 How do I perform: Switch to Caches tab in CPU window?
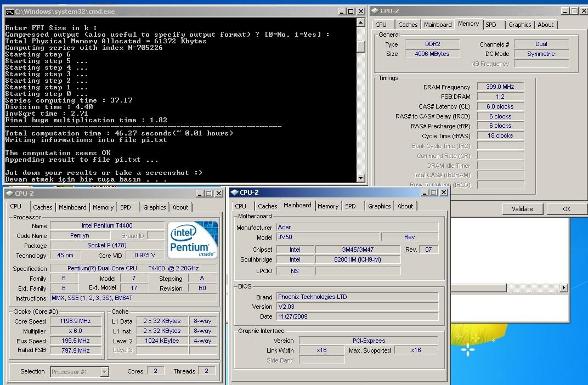tap(42, 207)
